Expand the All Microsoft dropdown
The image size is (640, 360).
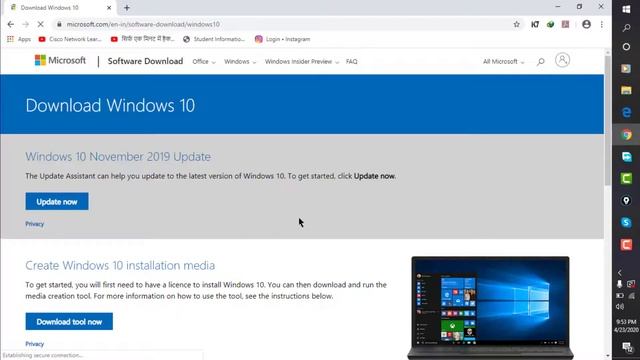[504, 62]
